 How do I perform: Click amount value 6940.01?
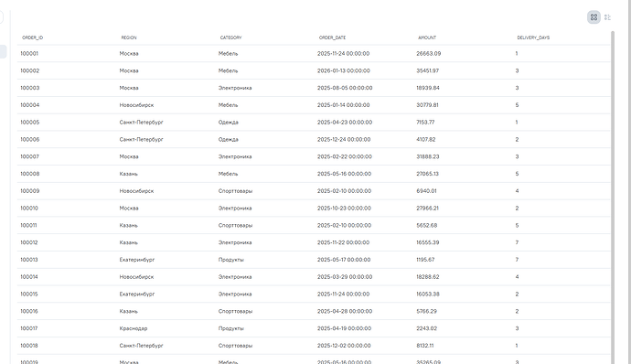(x=426, y=191)
